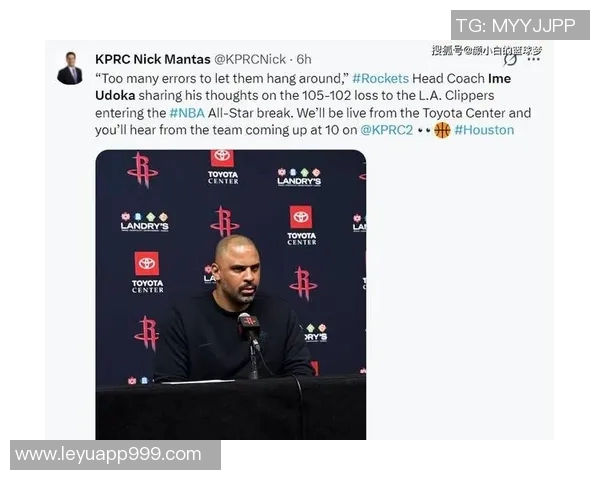Click the Rockets logo directly above coach's head

click(x=225, y=221)
